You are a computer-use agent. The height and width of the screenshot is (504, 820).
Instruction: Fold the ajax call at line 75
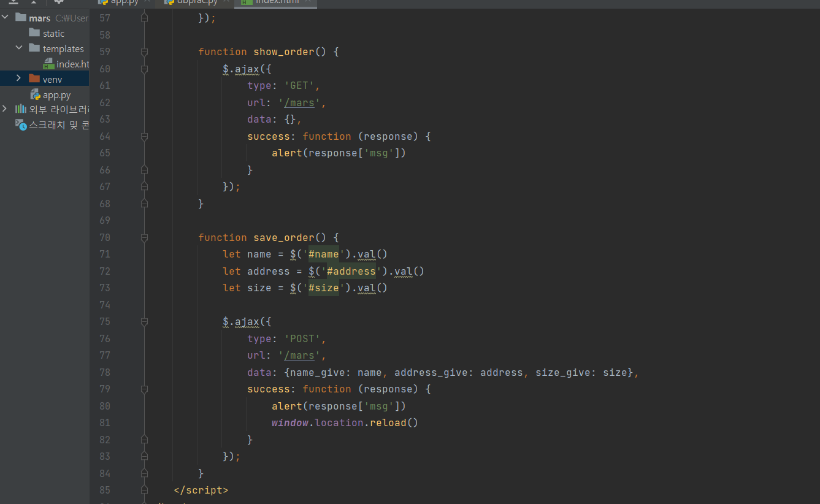click(x=144, y=322)
